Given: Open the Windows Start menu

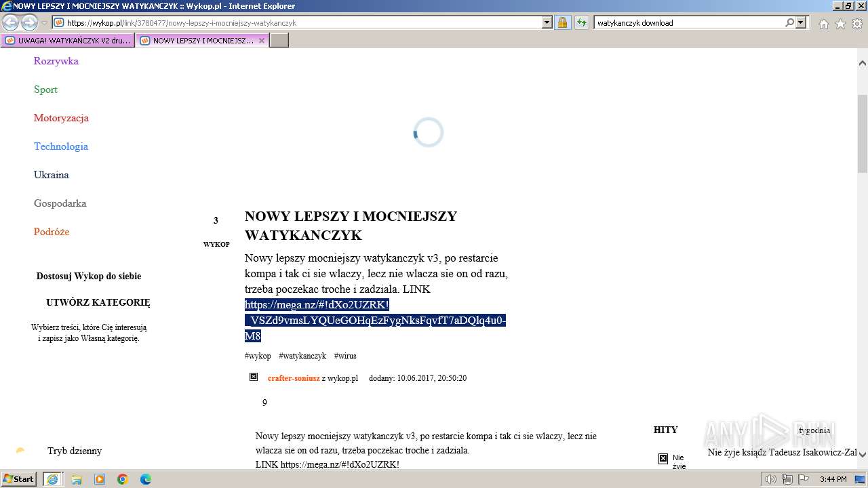Looking at the screenshot, I should [18, 479].
